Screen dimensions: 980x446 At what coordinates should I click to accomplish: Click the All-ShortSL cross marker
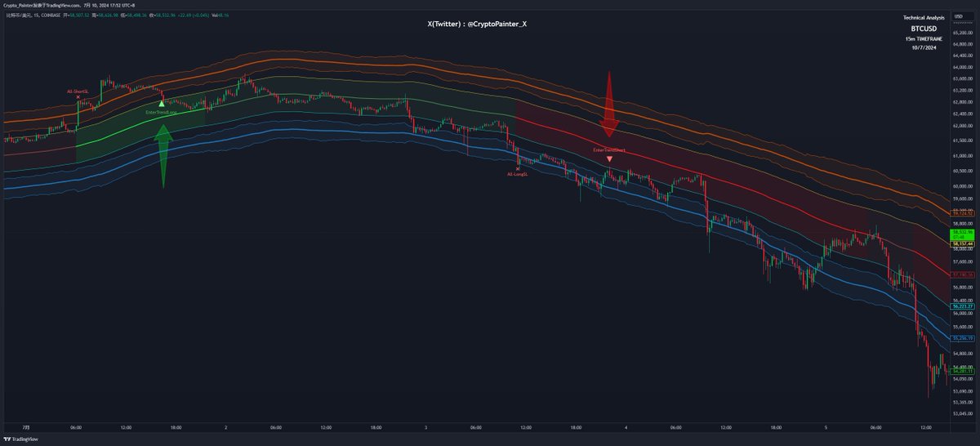[x=78, y=97]
